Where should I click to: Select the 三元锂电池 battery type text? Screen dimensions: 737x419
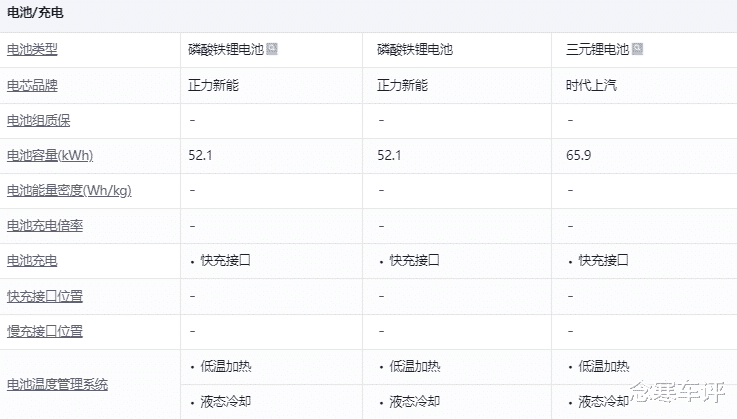coord(597,49)
